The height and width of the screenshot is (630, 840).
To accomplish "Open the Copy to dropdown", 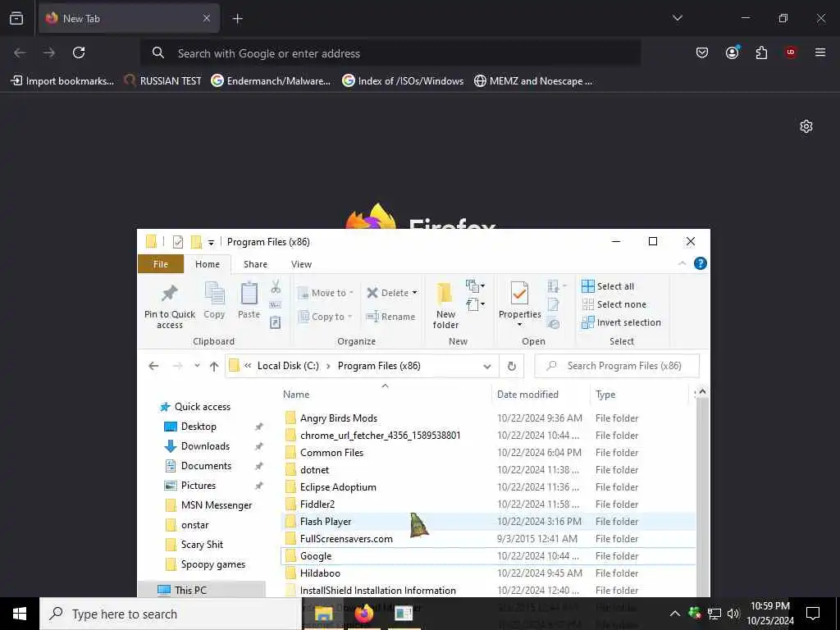I will [x=325, y=317].
